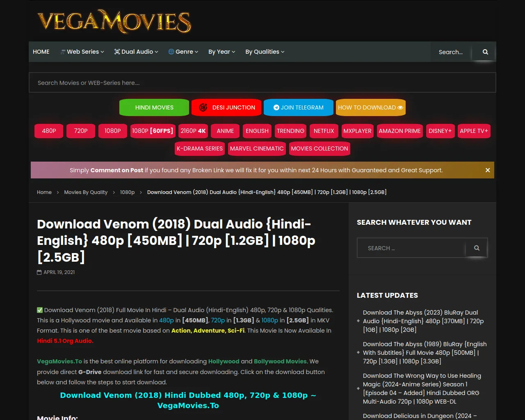The image size is (525, 420).
Task: Choose the 2160P 4K tag
Action: (193, 131)
